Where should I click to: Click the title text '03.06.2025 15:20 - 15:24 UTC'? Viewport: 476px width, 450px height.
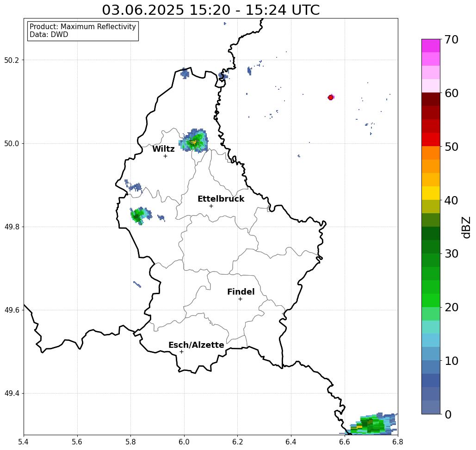210,10
